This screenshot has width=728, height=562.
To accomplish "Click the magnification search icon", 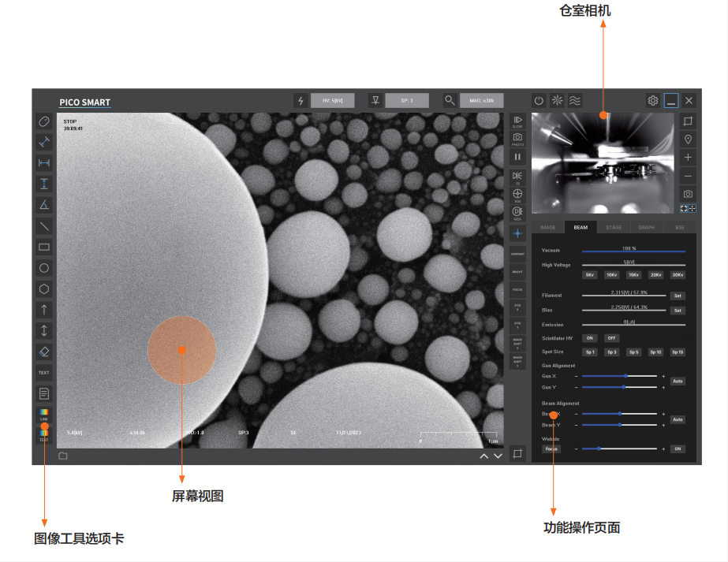I will (450, 100).
